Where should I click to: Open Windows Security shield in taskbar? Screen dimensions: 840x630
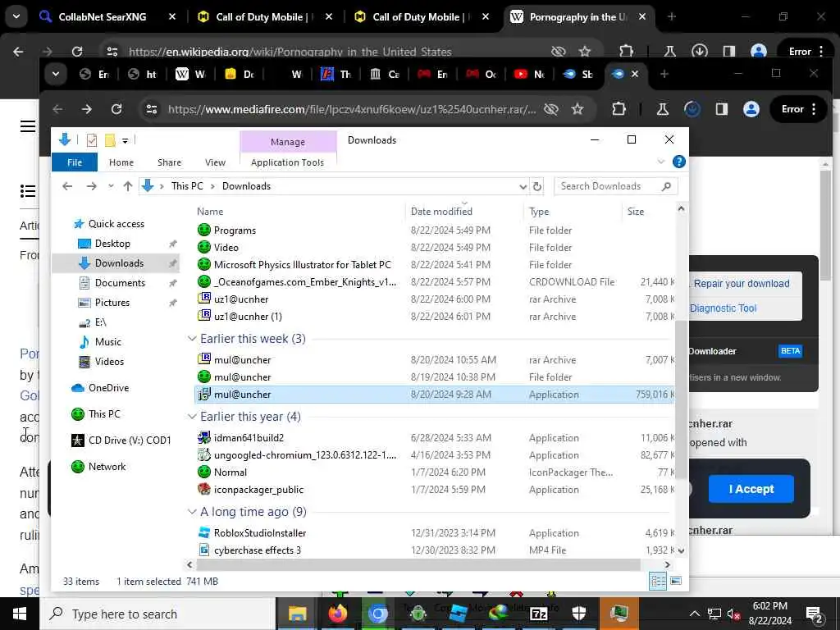(578, 614)
